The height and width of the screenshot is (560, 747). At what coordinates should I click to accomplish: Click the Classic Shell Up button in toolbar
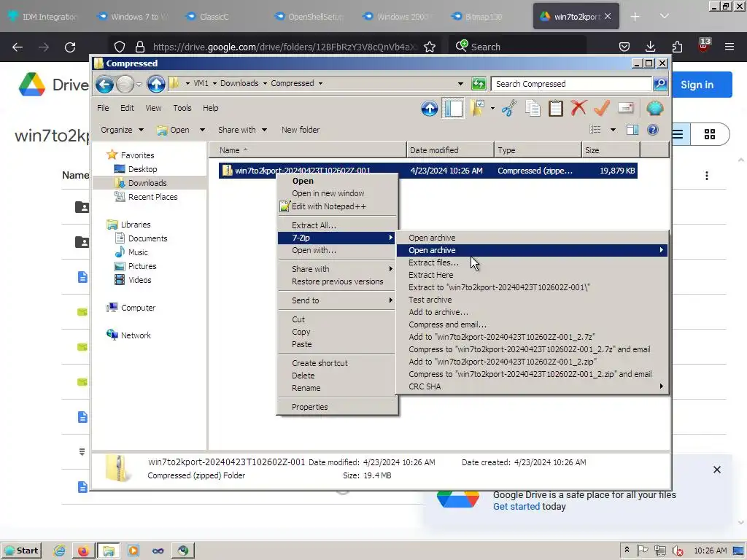pos(429,109)
